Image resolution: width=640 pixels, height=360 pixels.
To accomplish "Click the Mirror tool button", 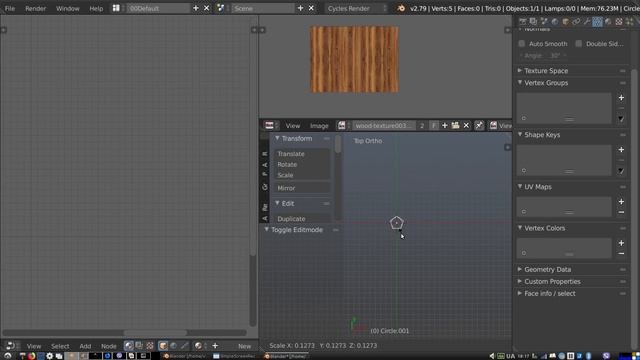I will [302, 188].
